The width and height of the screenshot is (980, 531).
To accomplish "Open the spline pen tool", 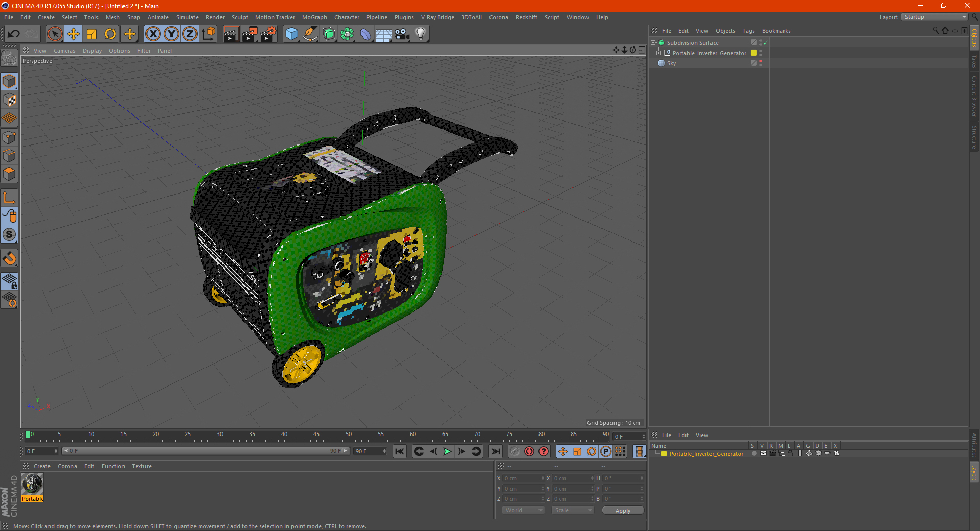I will click(x=310, y=34).
